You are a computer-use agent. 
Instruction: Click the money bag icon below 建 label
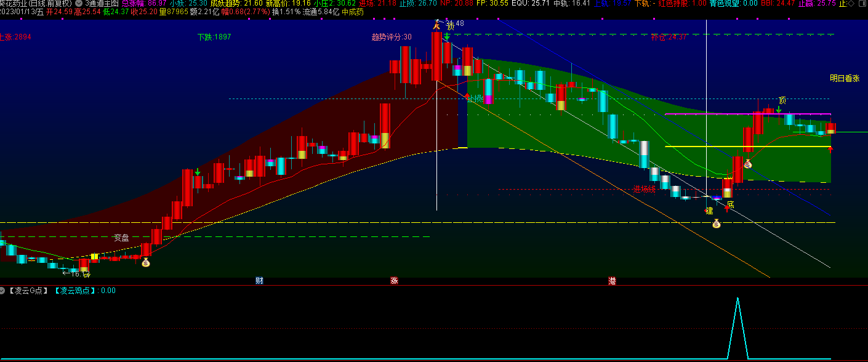point(717,223)
